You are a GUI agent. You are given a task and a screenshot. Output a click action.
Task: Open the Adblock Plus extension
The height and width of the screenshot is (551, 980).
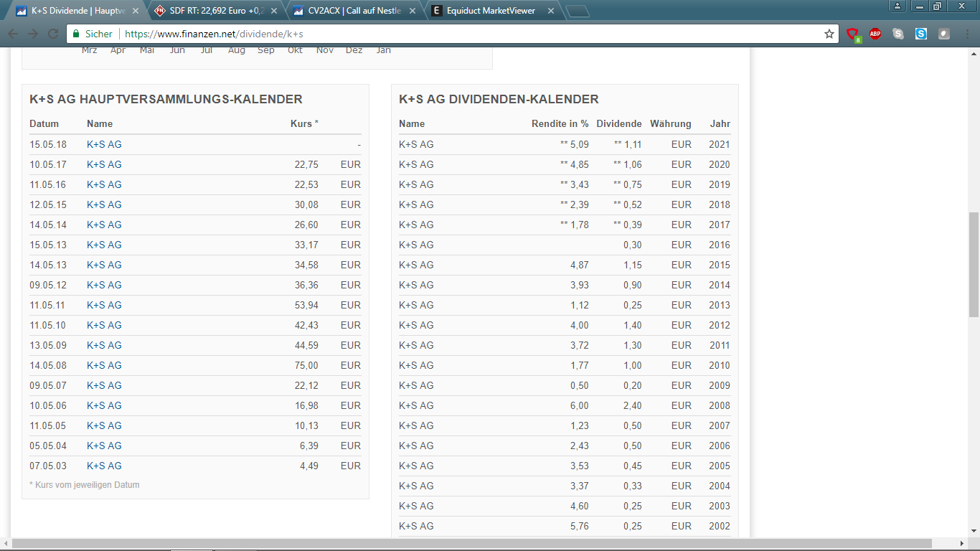coord(875,34)
